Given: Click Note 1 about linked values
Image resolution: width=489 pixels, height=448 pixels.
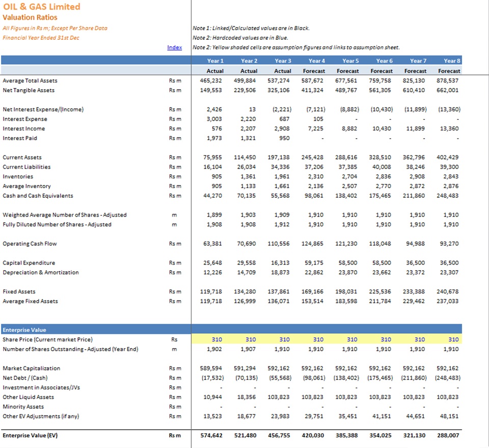Looking at the screenshot, I should (251, 28).
